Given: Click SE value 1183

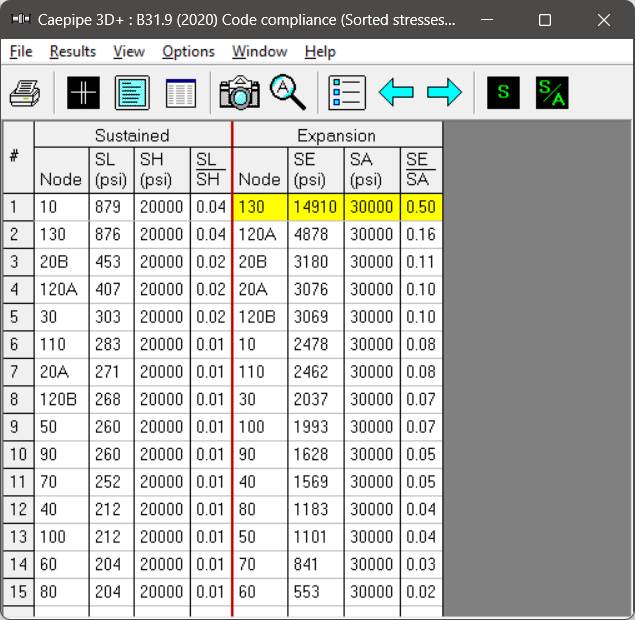Looking at the screenshot, I should pyautogui.click(x=315, y=509).
